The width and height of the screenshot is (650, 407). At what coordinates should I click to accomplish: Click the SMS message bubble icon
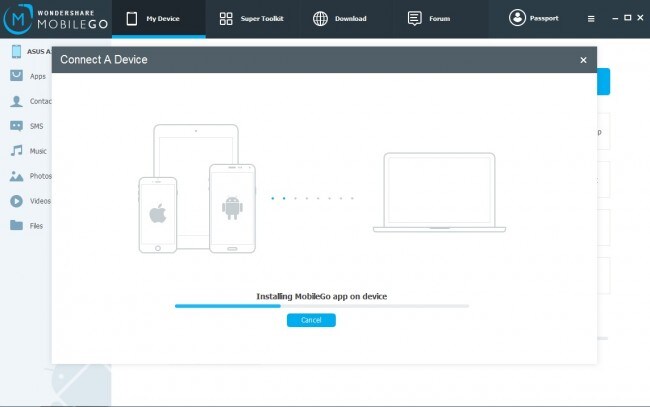click(17, 126)
